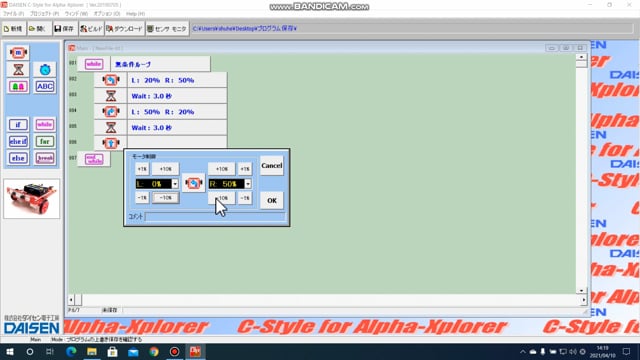
Task: Select the hourglass wait block in the palette
Action: point(18,70)
